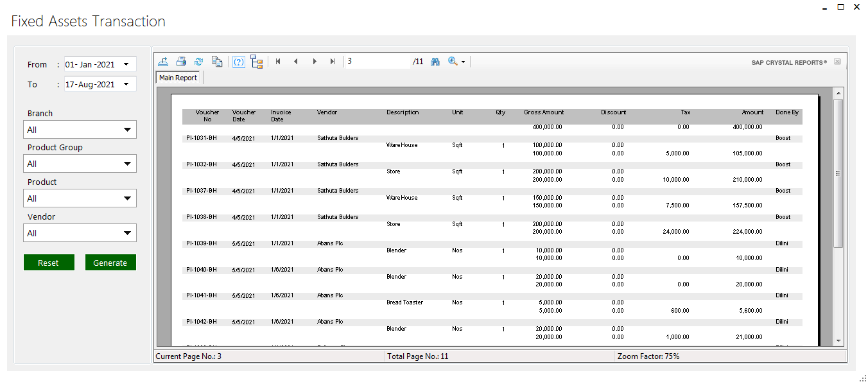
Task: Open Find Text with the binoculars icon
Action: 435,62
